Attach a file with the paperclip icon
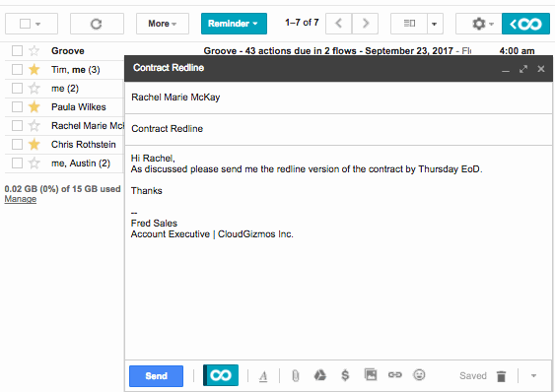 (296, 375)
